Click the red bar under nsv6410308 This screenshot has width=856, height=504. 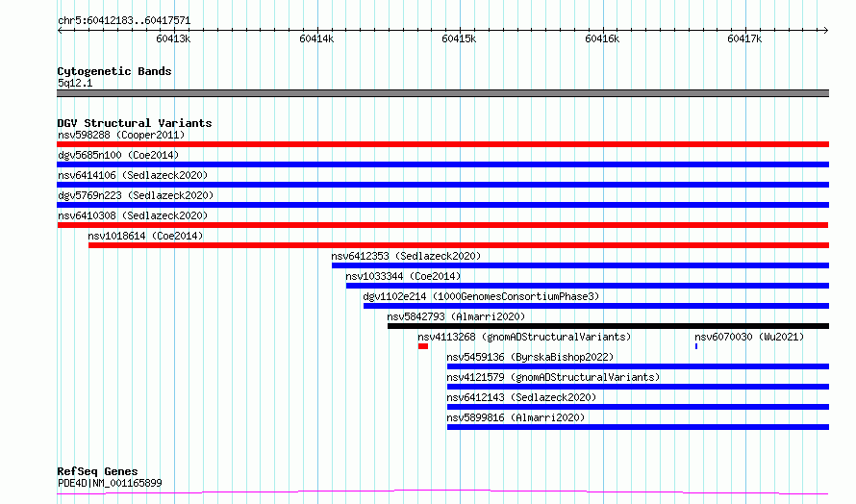(x=442, y=225)
